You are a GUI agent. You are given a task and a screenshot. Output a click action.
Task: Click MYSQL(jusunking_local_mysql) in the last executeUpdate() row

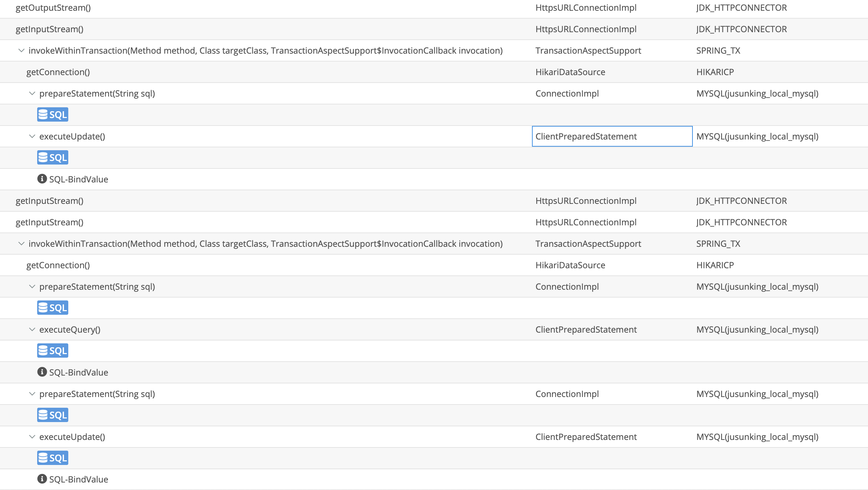(758, 437)
